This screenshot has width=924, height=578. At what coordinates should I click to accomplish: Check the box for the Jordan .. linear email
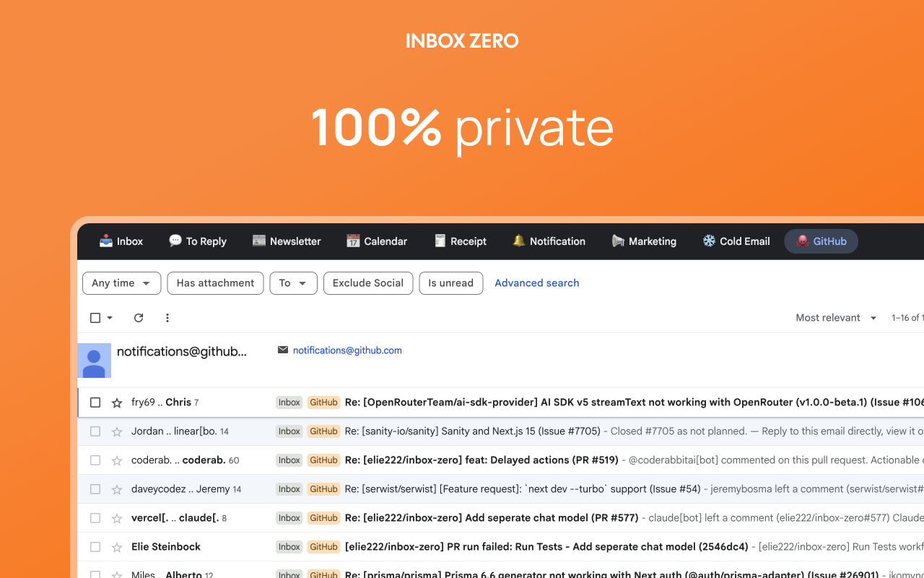click(x=95, y=431)
